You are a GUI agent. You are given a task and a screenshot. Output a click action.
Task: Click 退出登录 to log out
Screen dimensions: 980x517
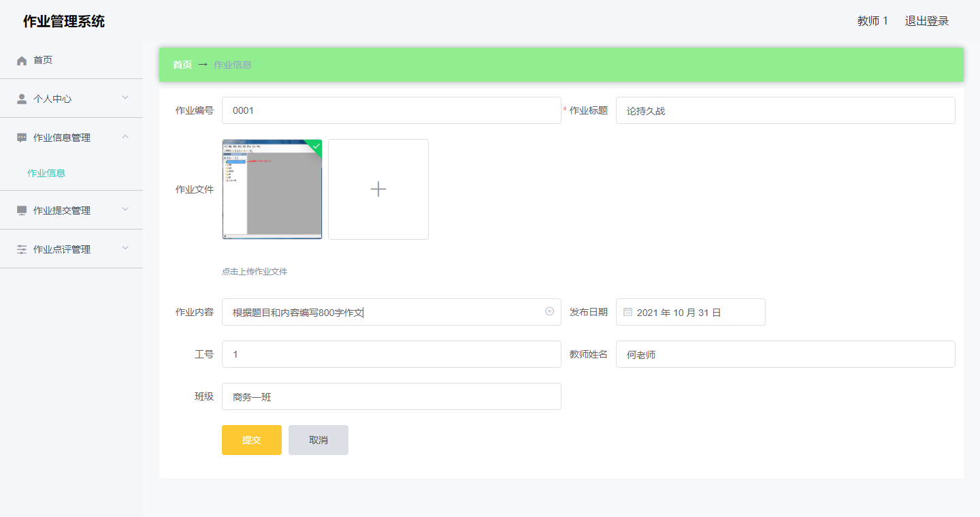coord(926,21)
